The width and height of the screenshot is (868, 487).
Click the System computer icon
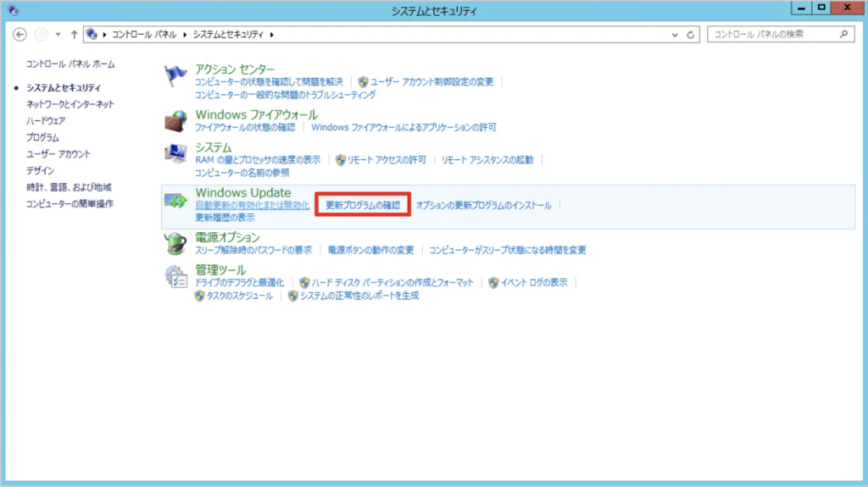click(x=175, y=153)
